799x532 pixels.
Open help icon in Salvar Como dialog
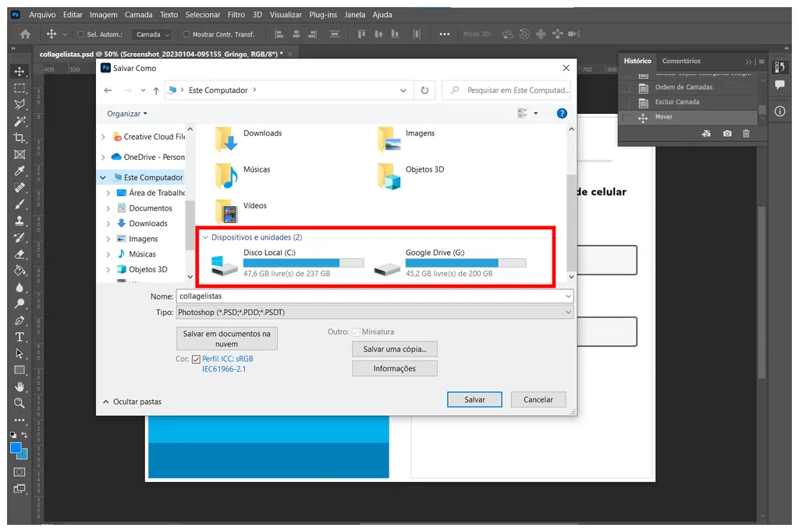click(x=562, y=113)
